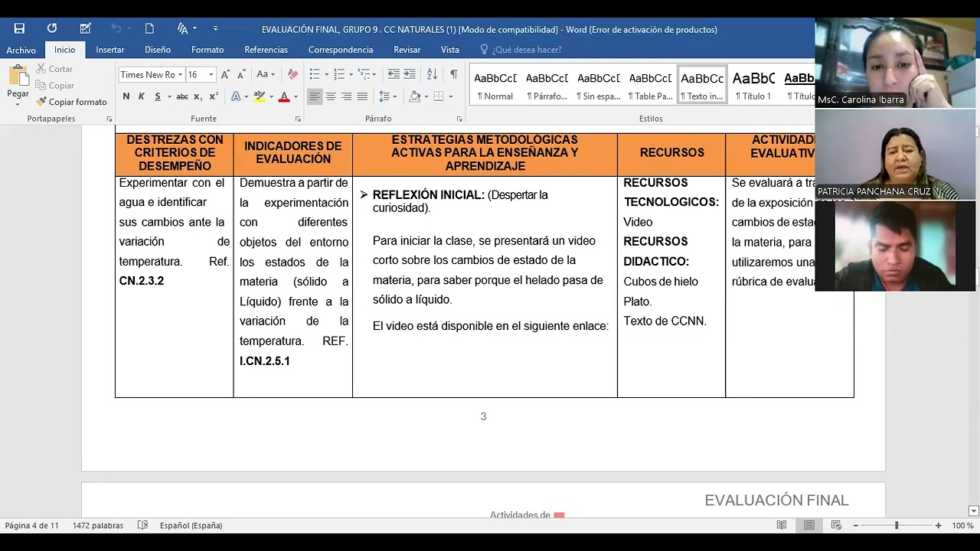Image resolution: width=980 pixels, height=551 pixels.
Task: Clear all formatting with the eraser icon
Action: click(292, 74)
